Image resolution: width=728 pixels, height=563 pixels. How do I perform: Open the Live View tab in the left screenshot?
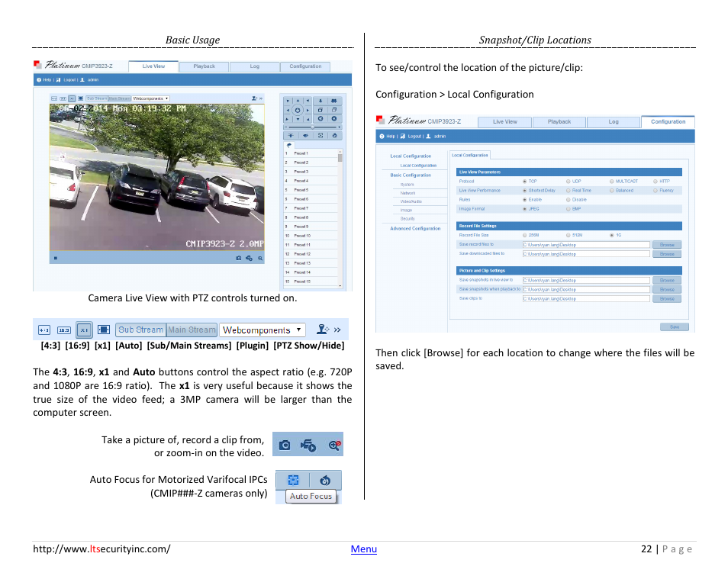click(x=153, y=66)
